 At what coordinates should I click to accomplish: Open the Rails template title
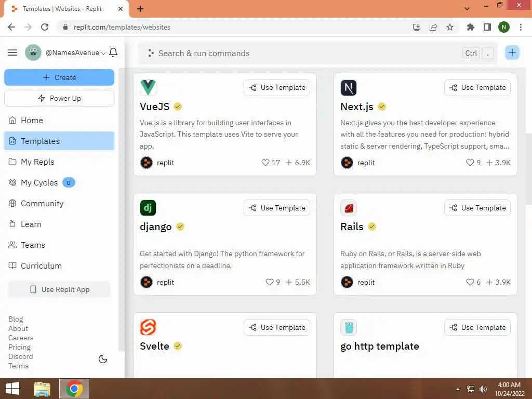click(x=352, y=227)
